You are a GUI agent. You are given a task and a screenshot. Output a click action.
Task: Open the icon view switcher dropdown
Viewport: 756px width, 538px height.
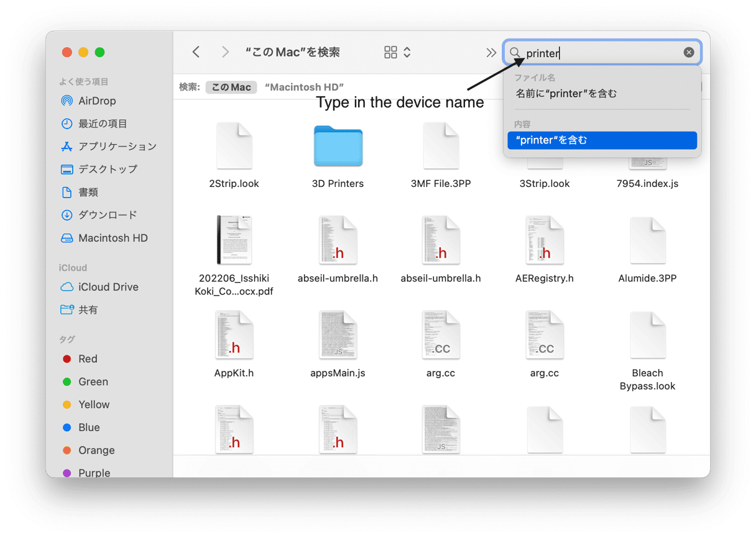[x=398, y=52]
